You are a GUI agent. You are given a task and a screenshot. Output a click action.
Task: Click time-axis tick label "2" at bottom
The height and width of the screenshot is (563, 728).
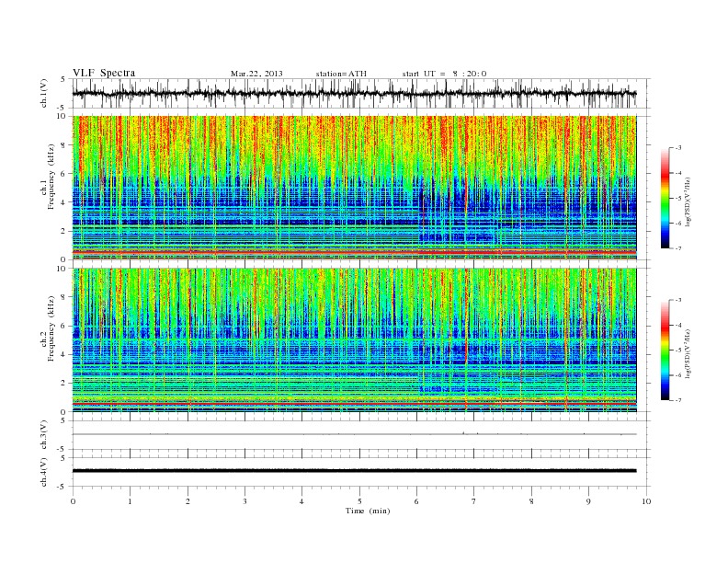[x=188, y=501]
